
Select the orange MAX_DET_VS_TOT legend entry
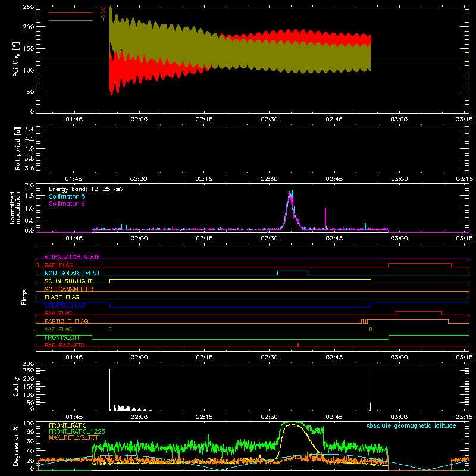click(73, 437)
